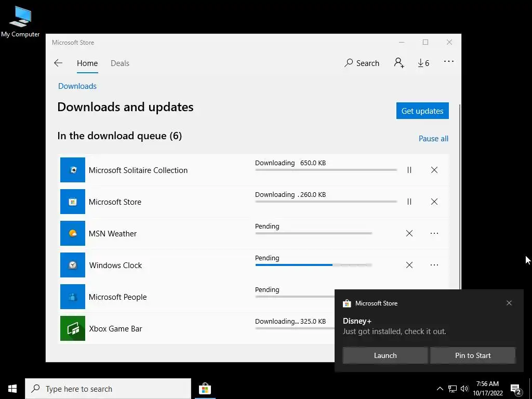Open the See more ellipsis menu in header
This screenshot has width=532, height=399.
pyautogui.click(x=448, y=61)
